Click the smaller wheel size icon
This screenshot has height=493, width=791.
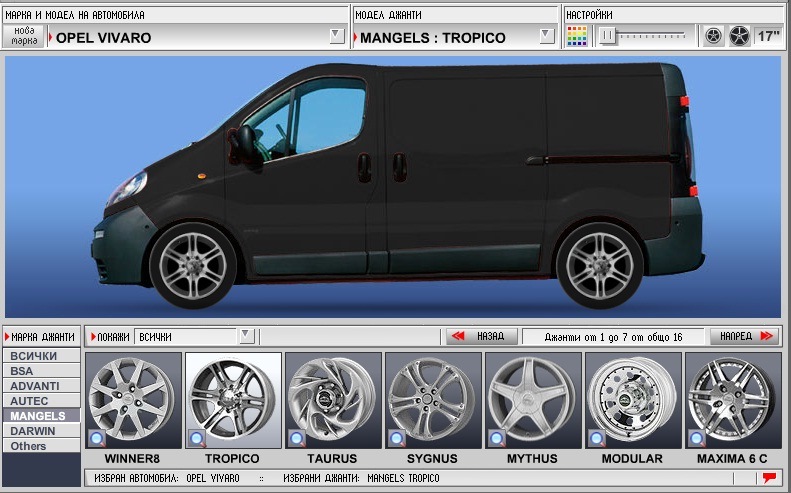click(713, 36)
